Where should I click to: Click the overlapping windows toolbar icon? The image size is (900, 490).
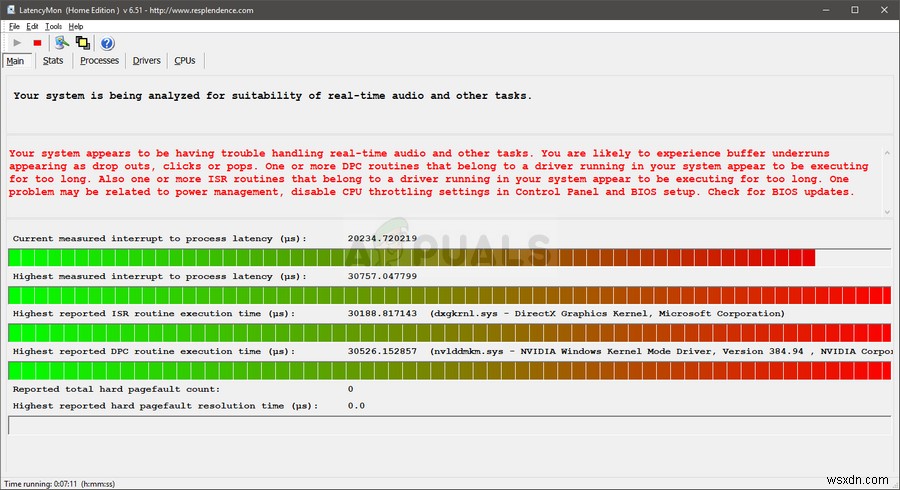[83, 43]
